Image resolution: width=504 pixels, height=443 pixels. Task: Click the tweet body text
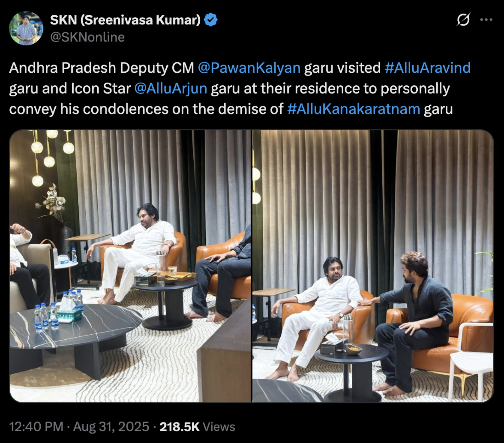(240, 88)
